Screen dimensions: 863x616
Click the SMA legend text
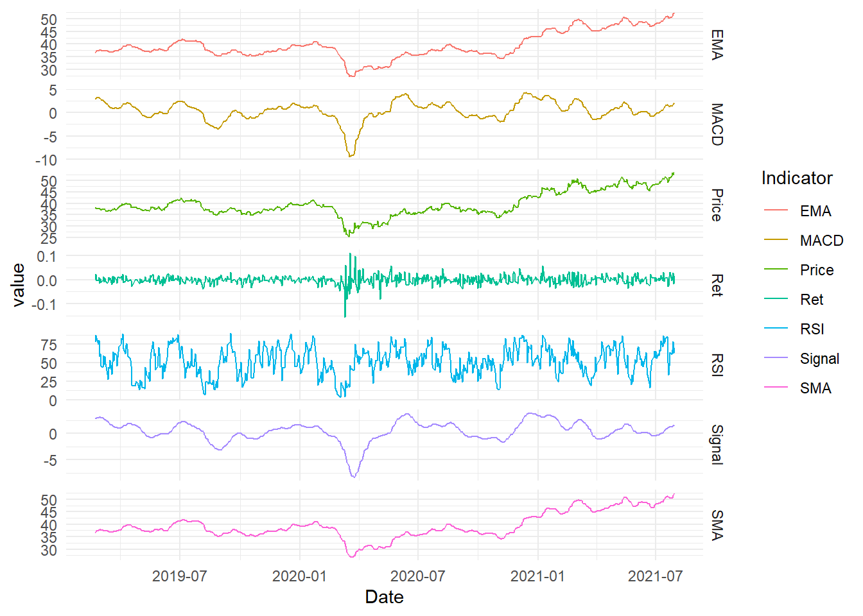[x=815, y=388]
